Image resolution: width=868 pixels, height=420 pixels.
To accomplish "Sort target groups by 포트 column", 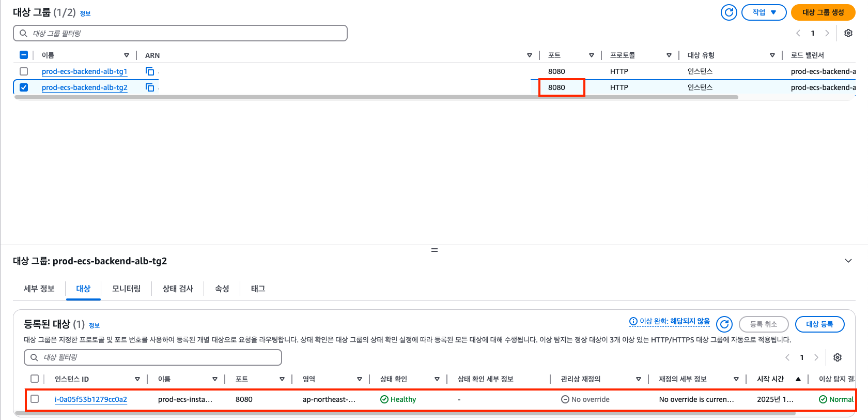I will [592, 55].
